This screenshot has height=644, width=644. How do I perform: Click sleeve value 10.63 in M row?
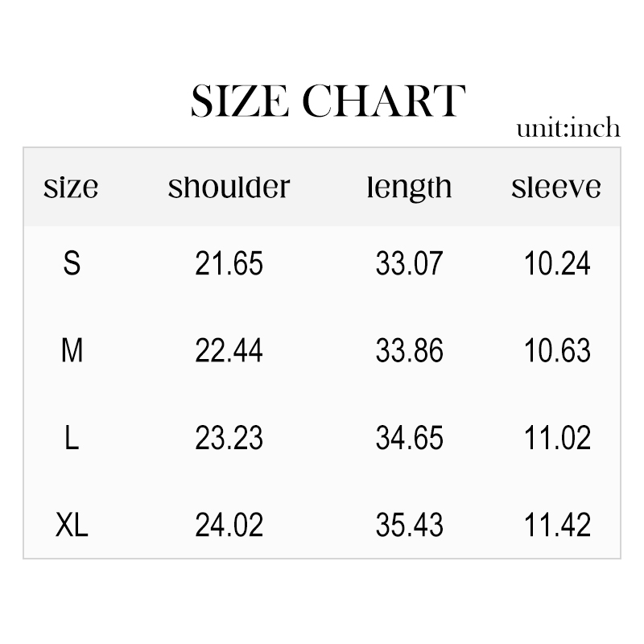click(x=557, y=351)
